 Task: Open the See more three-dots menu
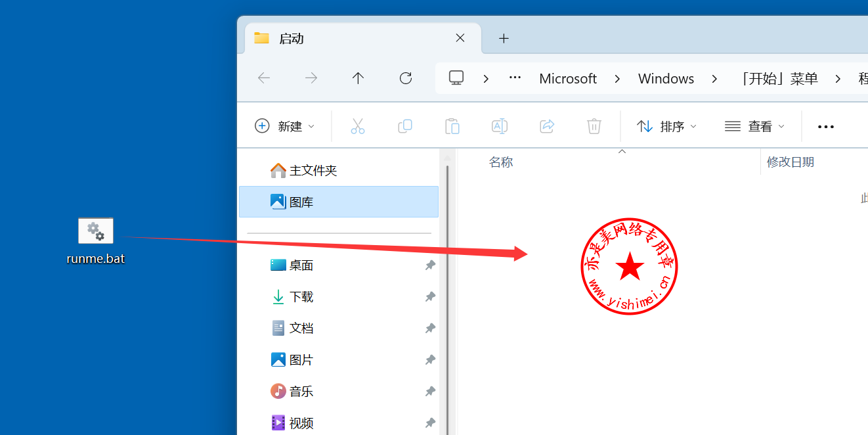(x=825, y=127)
